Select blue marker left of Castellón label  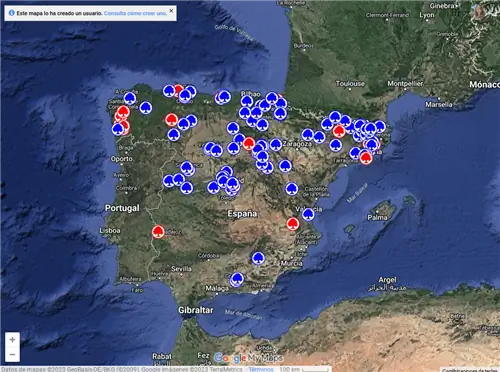(292, 189)
